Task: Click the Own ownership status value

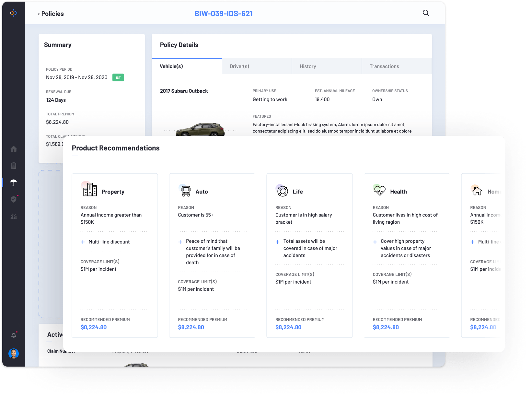Action: [377, 100]
